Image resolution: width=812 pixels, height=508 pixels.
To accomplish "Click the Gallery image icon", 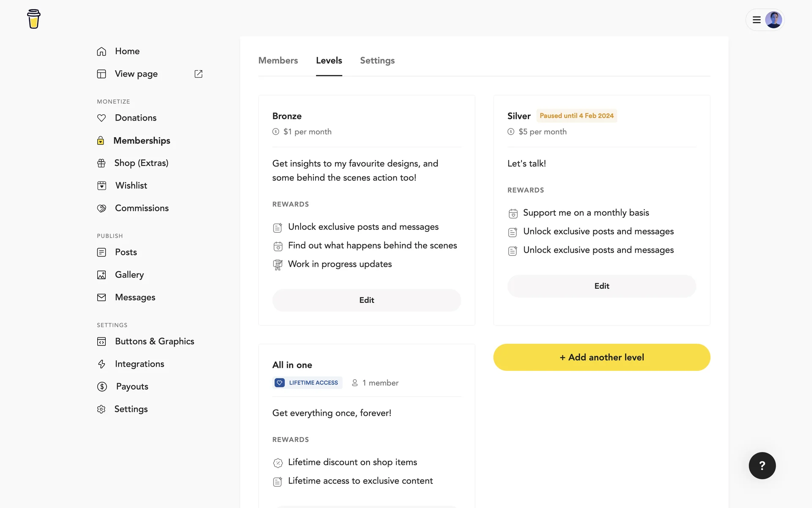I will click(x=101, y=275).
